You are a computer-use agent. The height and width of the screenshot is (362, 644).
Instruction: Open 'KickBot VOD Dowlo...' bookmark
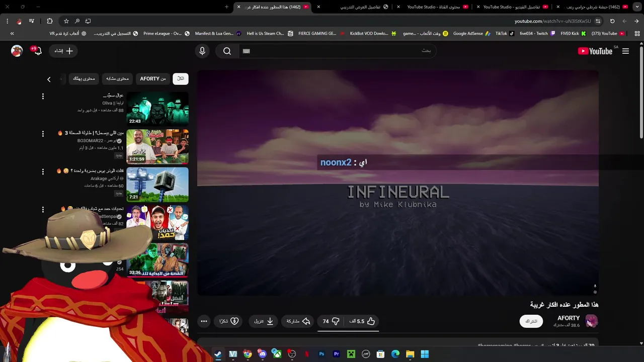[373, 34]
